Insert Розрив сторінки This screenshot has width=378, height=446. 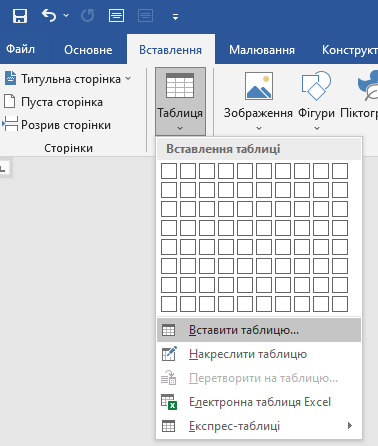tap(57, 125)
